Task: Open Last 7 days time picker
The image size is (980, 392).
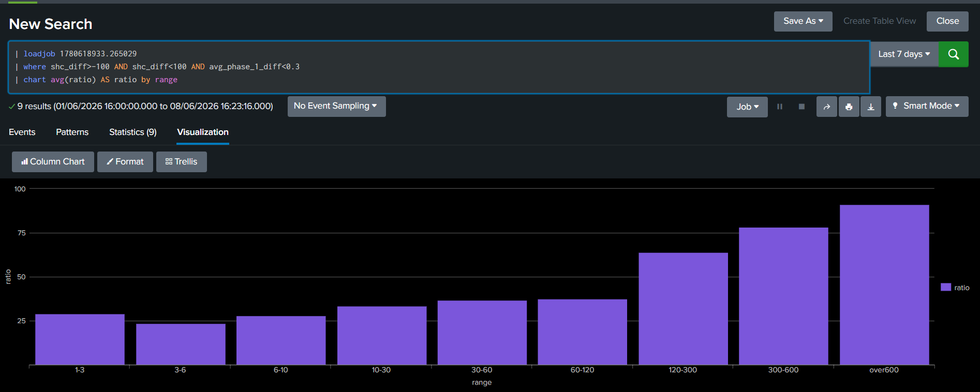Action: click(904, 54)
